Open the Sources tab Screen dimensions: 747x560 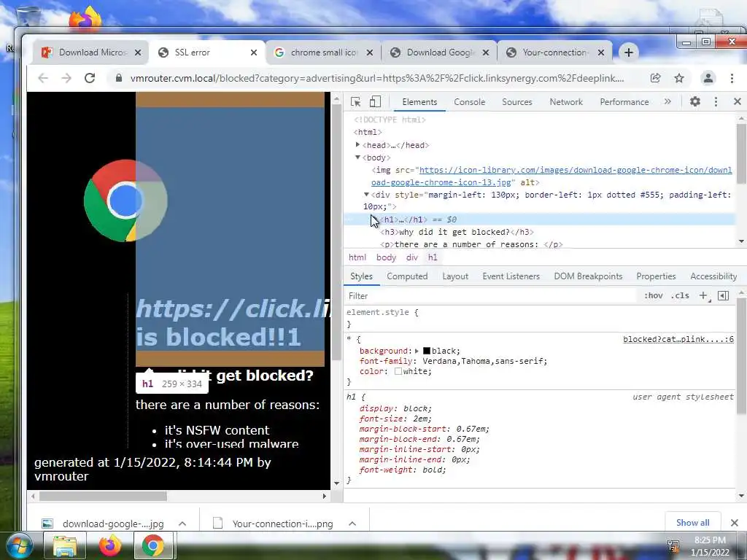point(517,102)
